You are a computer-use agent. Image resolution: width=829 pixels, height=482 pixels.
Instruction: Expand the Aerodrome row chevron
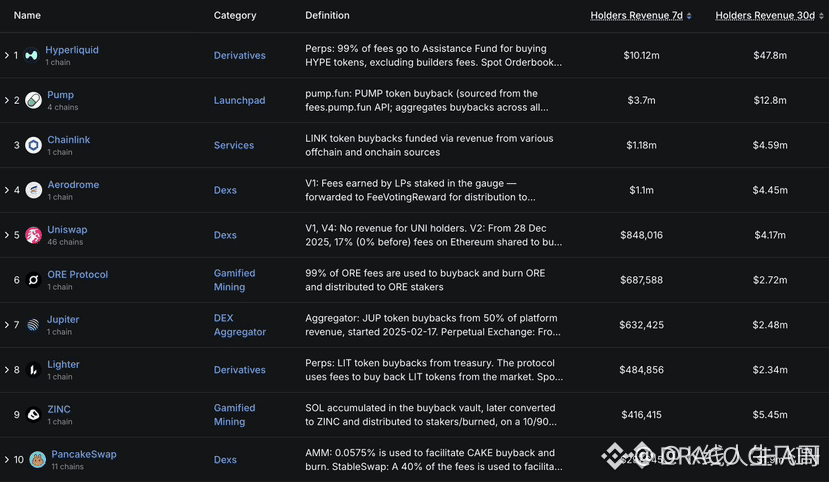pyautogui.click(x=6, y=190)
